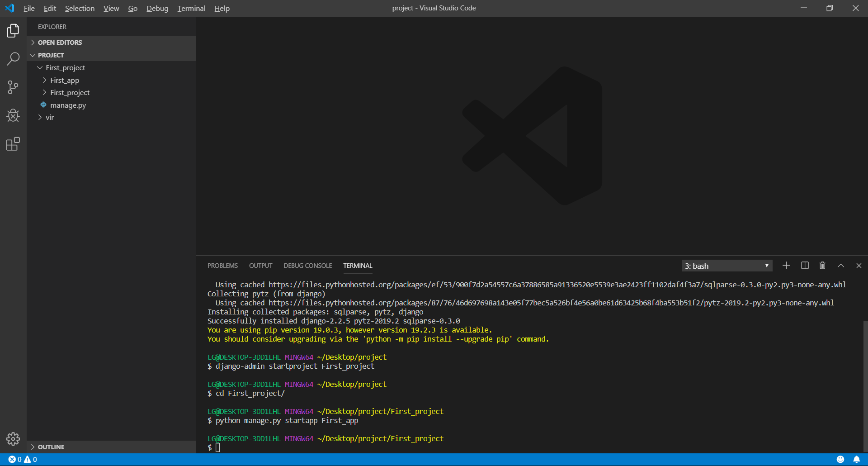Open the Extensions view icon
The height and width of the screenshot is (466, 868).
pyautogui.click(x=13, y=144)
